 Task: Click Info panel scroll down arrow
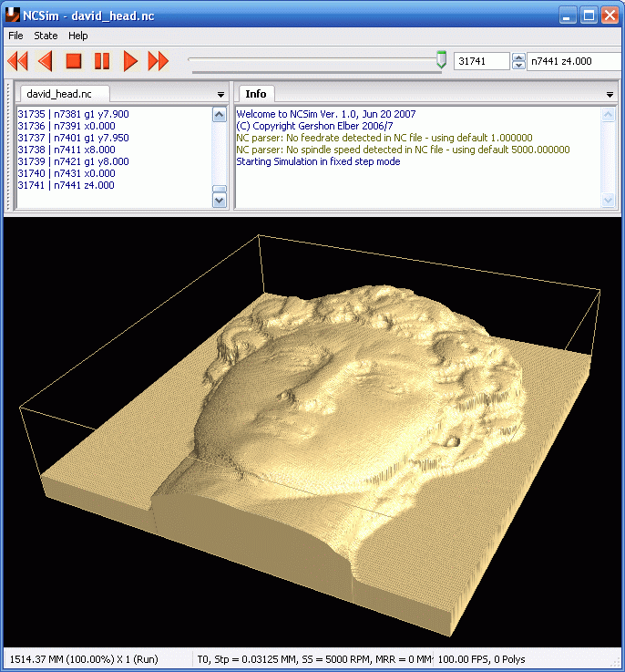tap(609, 201)
